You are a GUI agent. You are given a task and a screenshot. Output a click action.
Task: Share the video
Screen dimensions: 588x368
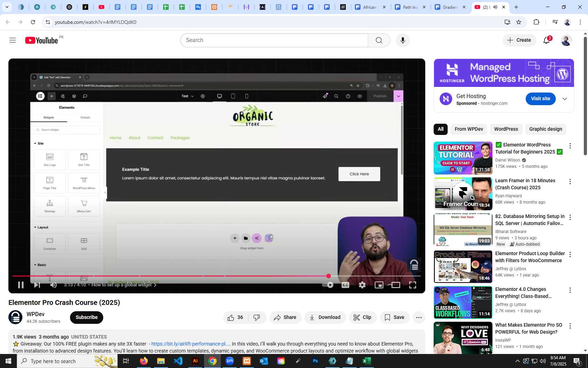(x=285, y=318)
